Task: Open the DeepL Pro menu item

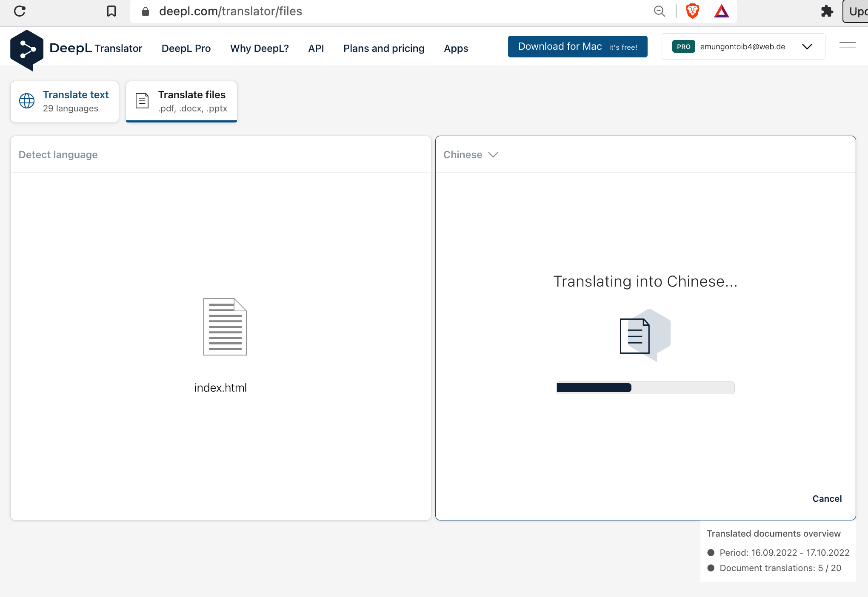Action: click(x=186, y=48)
